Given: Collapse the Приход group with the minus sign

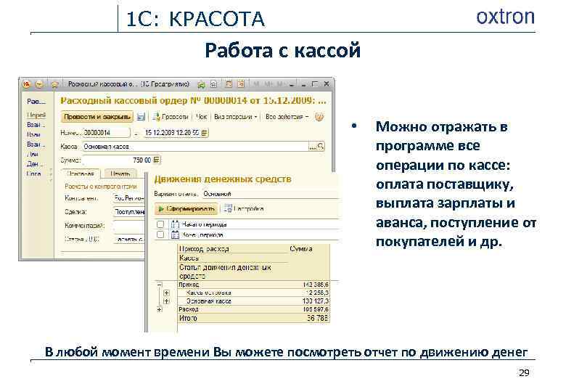Looking at the screenshot, I should click(x=160, y=285).
